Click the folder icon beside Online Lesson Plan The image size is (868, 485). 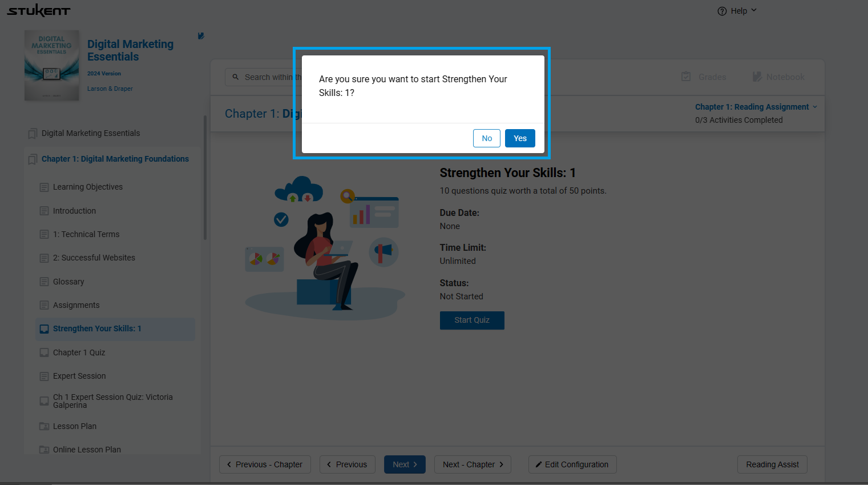[44, 450]
